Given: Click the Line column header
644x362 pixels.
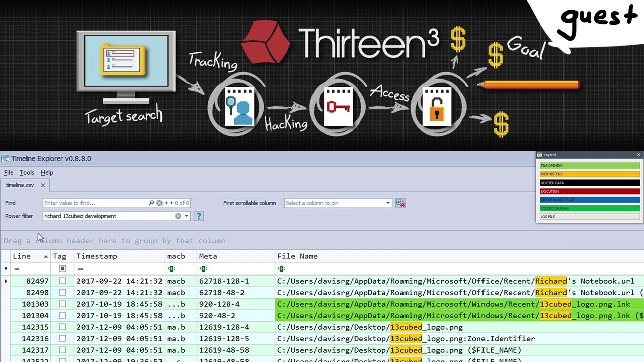Looking at the screenshot, I should (x=30, y=256).
